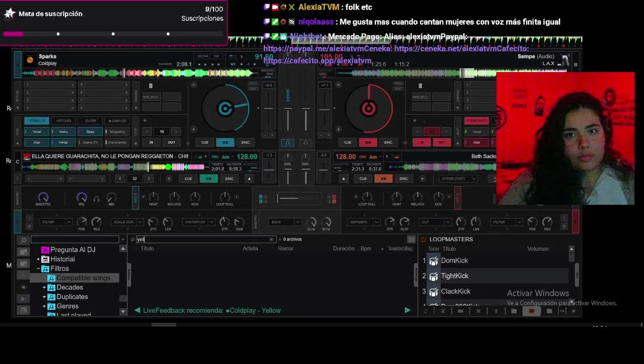
Task: Open the EQ10 dropdown
Action: coord(286,222)
